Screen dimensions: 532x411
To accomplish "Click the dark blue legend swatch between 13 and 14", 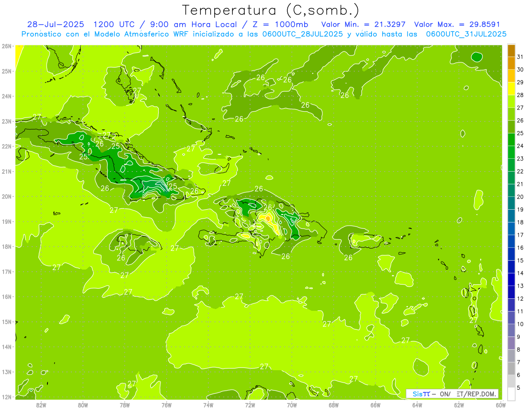I will click(x=511, y=279).
